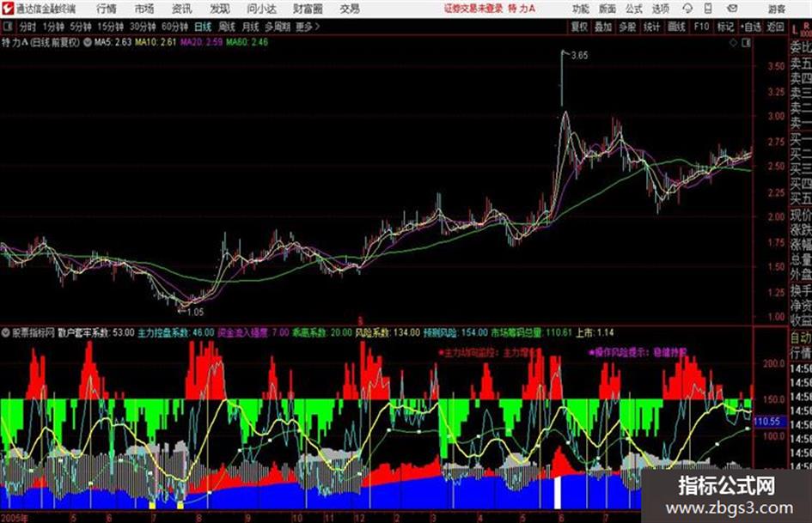The height and width of the screenshot is (523, 812).
Task: Click the 多股 multi-stock button
Action: pos(627,27)
